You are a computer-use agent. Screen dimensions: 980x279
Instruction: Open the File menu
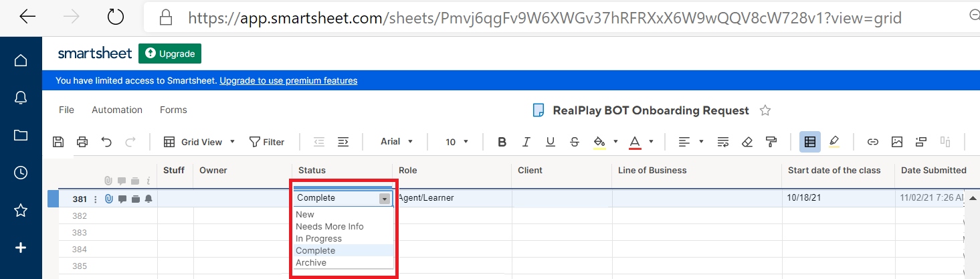coord(66,110)
